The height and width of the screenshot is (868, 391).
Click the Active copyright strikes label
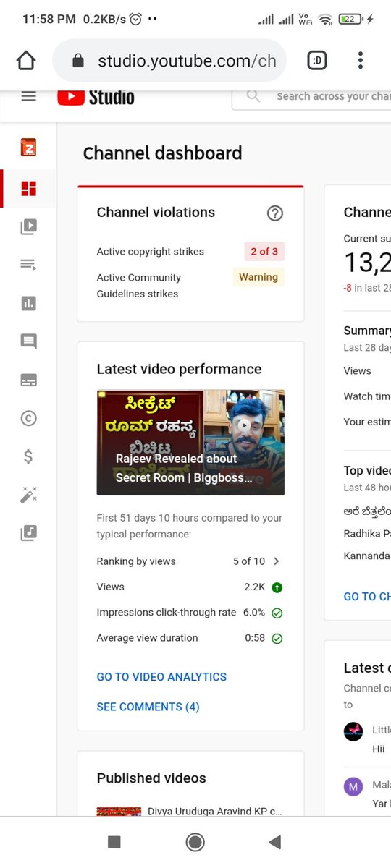[151, 252]
